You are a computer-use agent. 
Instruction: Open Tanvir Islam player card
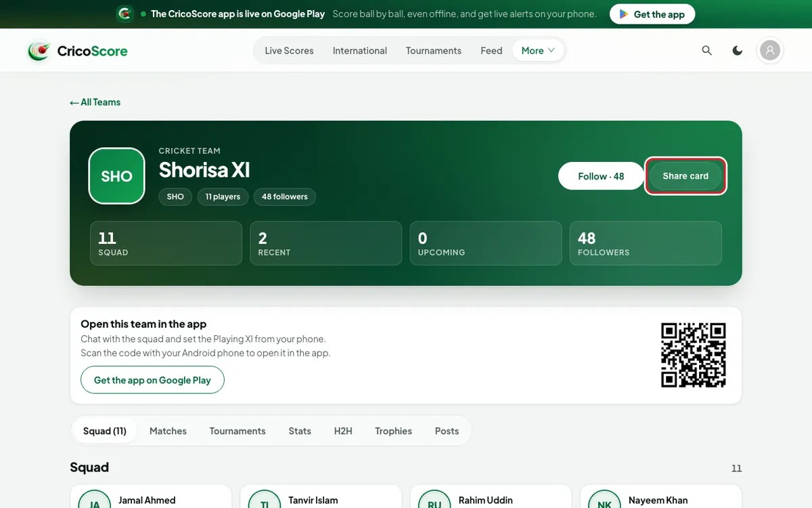[x=321, y=496]
